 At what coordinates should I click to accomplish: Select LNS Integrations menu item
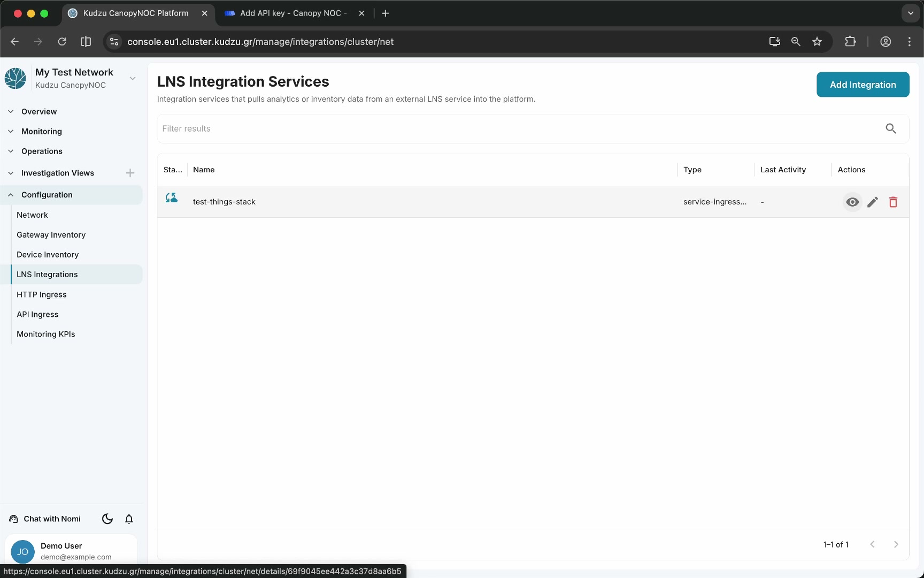point(76,274)
